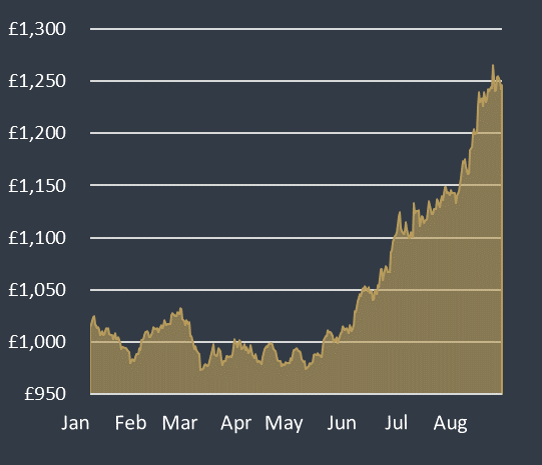Click the £1,250 y-axis label
The height and width of the screenshot is (465, 542).
tap(37, 81)
